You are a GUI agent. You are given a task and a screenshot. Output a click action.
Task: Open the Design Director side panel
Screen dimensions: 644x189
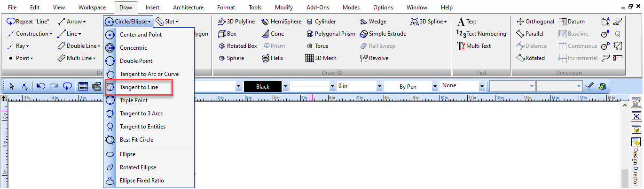coord(637,162)
